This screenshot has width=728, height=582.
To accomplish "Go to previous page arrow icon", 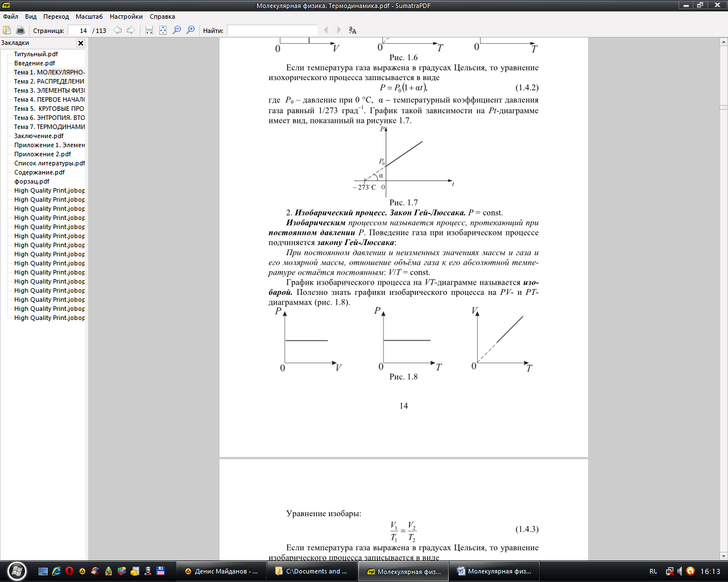I will point(118,30).
